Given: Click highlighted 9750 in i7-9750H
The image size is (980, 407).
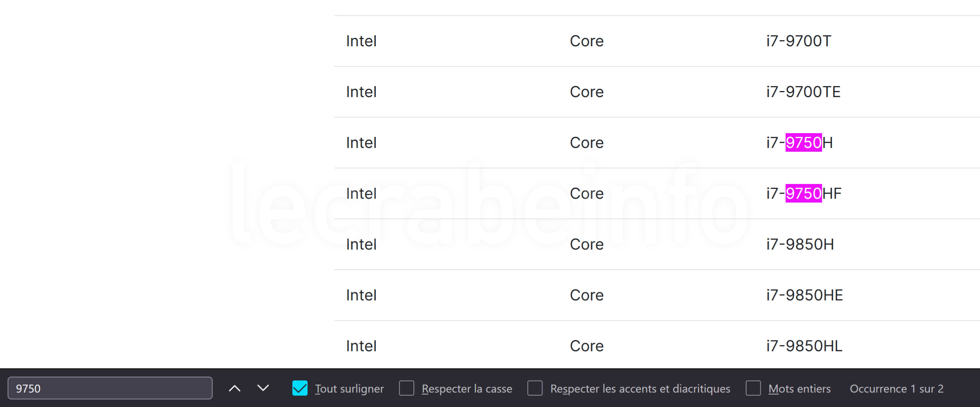Looking at the screenshot, I should [804, 143].
